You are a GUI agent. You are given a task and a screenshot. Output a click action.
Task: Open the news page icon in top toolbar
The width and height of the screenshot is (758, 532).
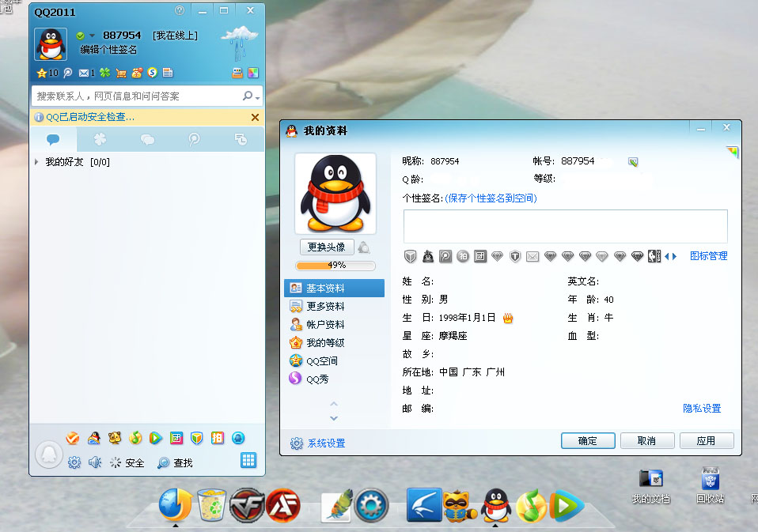(168, 73)
